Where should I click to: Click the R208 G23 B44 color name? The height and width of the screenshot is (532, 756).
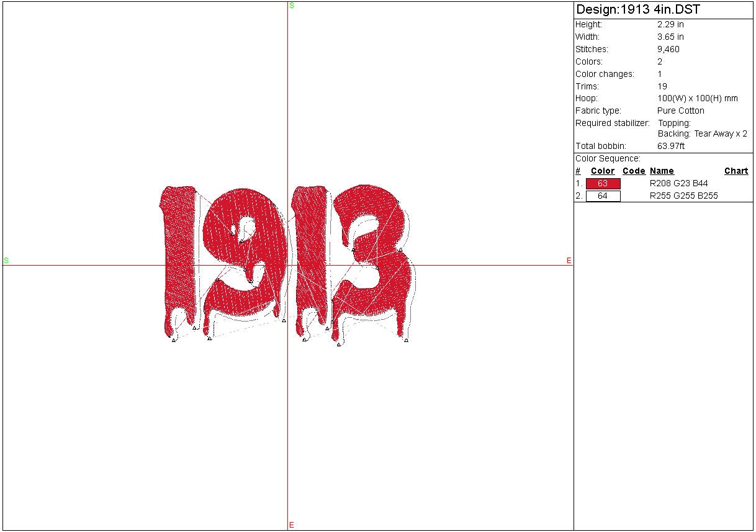678,184
